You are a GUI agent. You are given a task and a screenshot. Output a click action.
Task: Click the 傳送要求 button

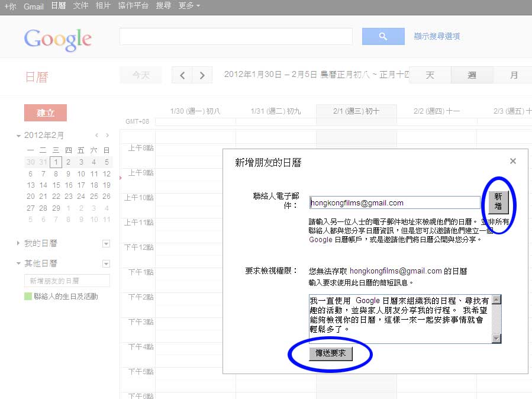(331, 353)
